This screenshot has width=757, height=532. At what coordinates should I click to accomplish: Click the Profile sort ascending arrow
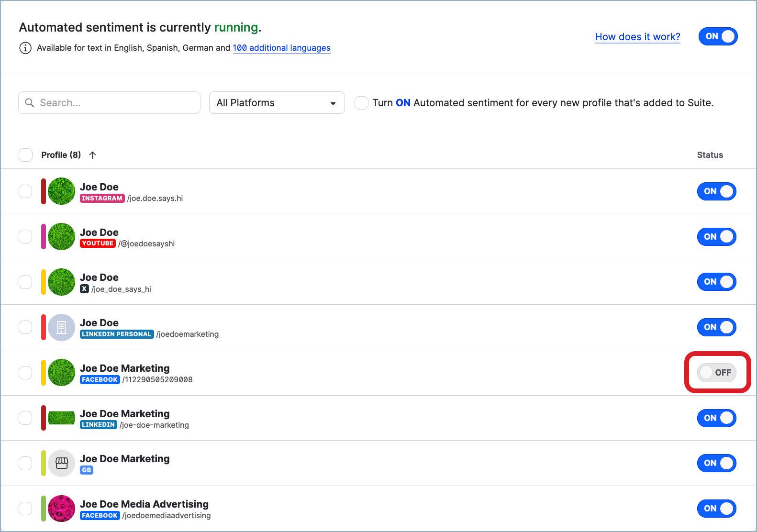point(93,155)
